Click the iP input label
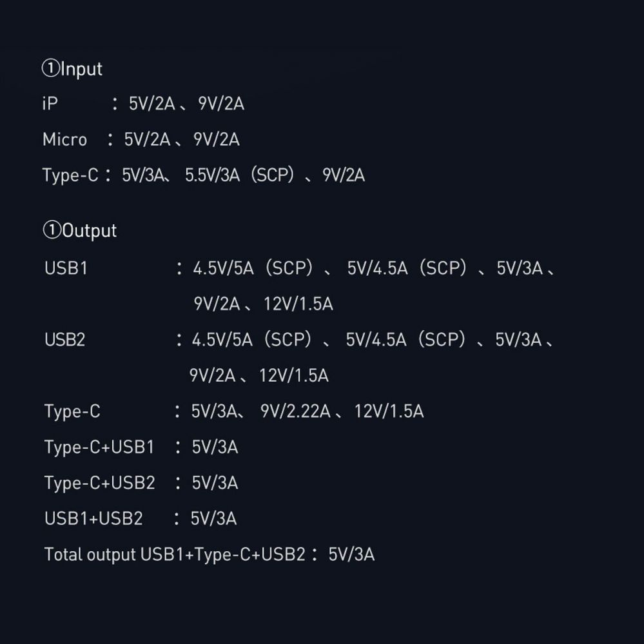 pos(50,104)
